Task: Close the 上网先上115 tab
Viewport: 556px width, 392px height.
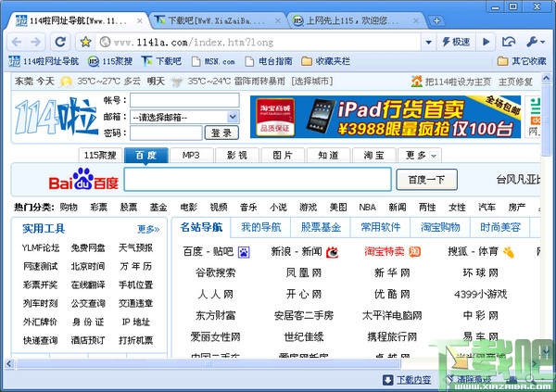Action: pyautogui.click(x=416, y=21)
